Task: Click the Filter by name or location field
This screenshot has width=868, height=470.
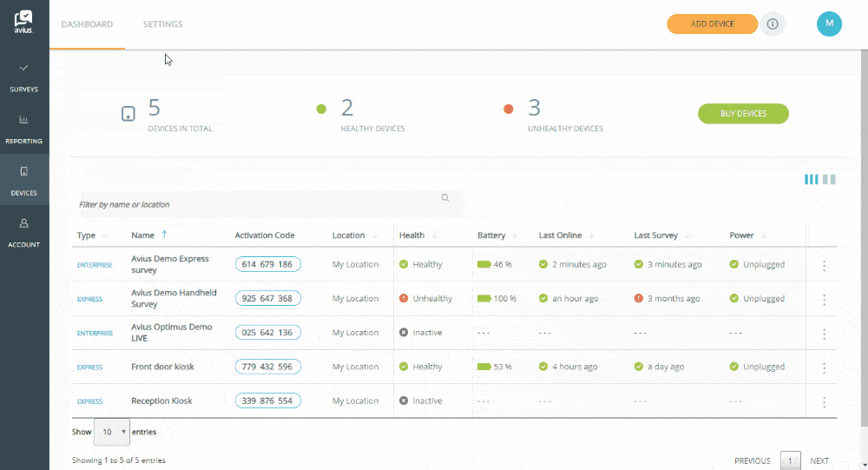Action: pyautogui.click(x=260, y=204)
